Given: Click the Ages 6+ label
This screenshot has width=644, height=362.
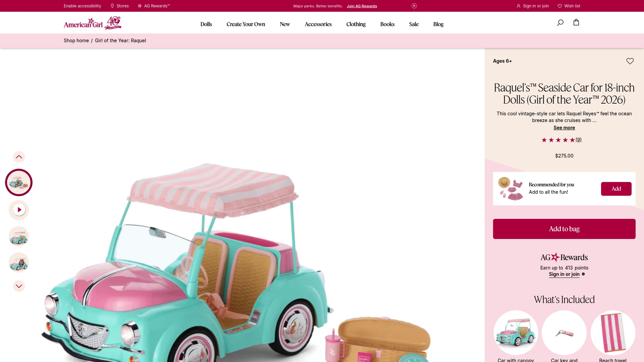Looking at the screenshot, I should [502, 61].
